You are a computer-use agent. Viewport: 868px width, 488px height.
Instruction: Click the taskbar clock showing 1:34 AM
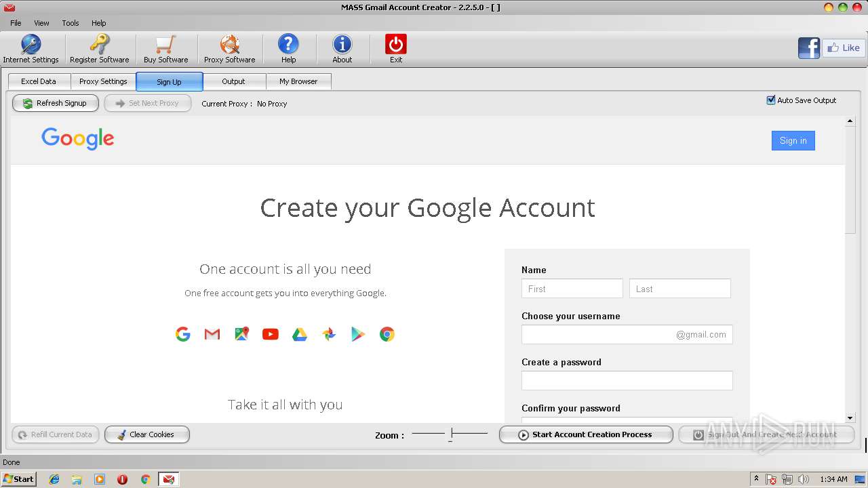pos(833,479)
